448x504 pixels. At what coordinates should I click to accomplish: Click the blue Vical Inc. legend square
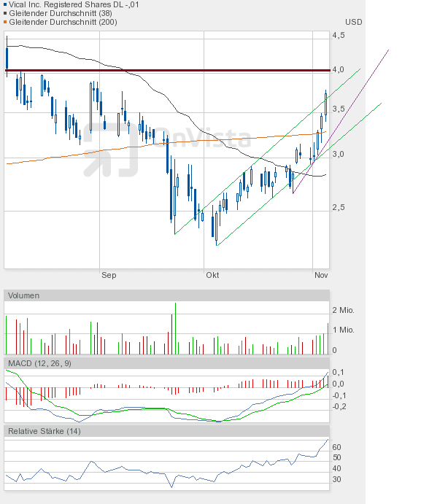click(3, 4)
